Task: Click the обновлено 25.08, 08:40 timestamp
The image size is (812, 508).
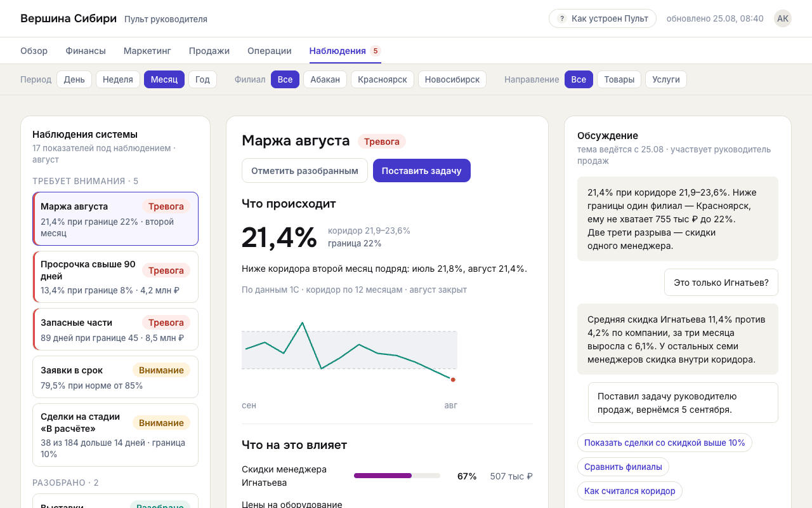Action: (715, 18)
